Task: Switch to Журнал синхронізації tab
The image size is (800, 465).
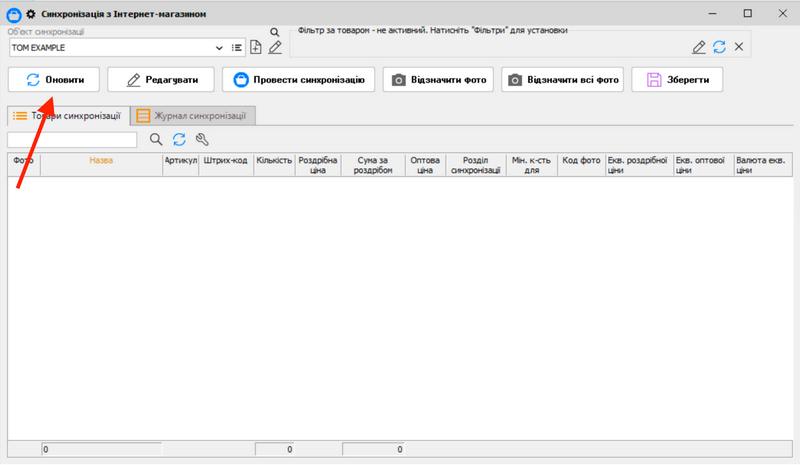Action: click(x=194, y=116)
